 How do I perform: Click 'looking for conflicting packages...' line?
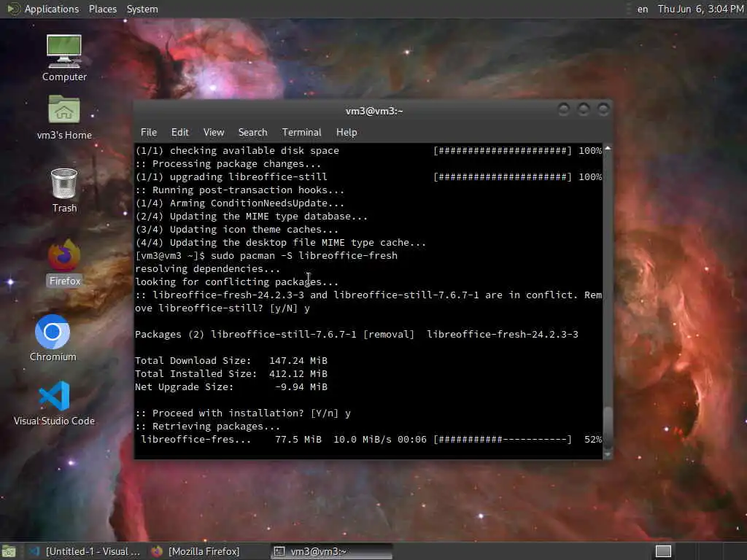(237, 282)
